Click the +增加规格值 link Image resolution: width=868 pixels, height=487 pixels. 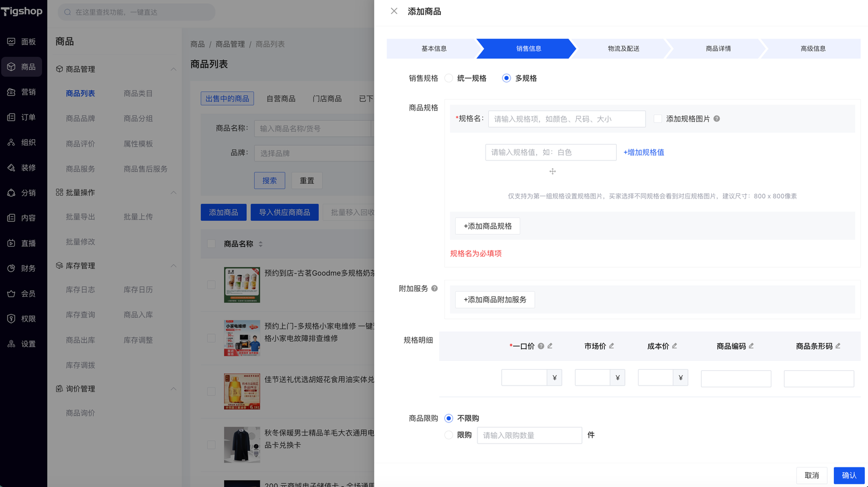point(643,152)
